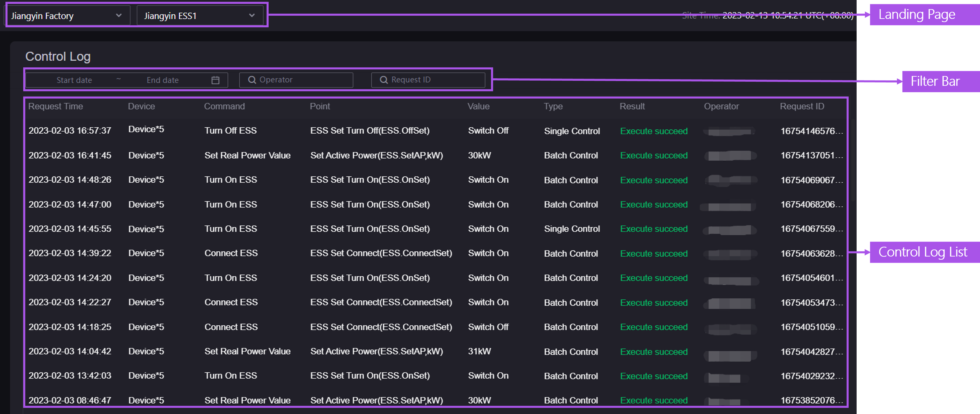
Task: Click the Start date field
Action: [74, 80]
